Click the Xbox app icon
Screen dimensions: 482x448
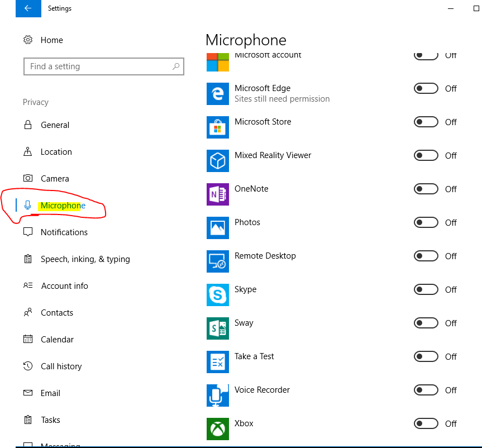218,429
